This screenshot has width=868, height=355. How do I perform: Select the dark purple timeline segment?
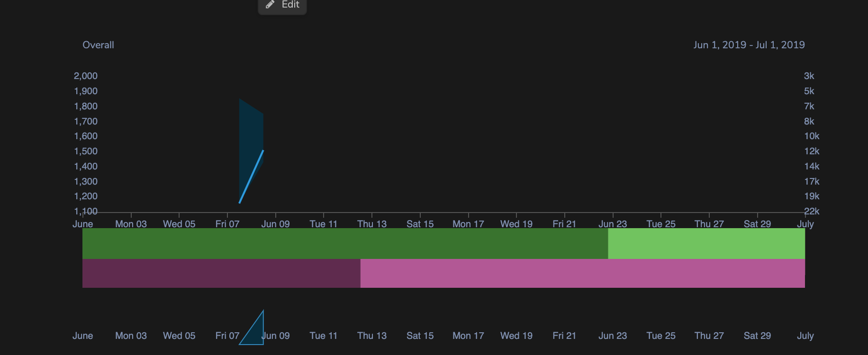(221, 273)
